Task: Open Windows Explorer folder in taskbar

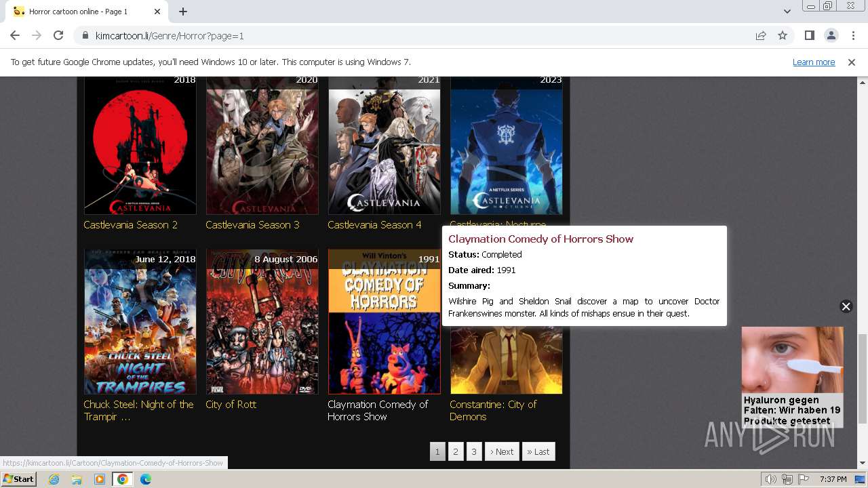Action: tap(77, 479)
